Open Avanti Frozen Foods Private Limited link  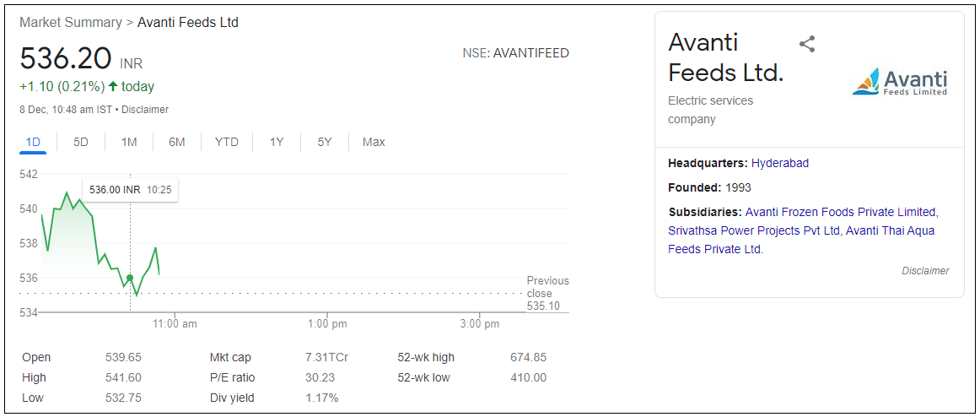point(840,212)
